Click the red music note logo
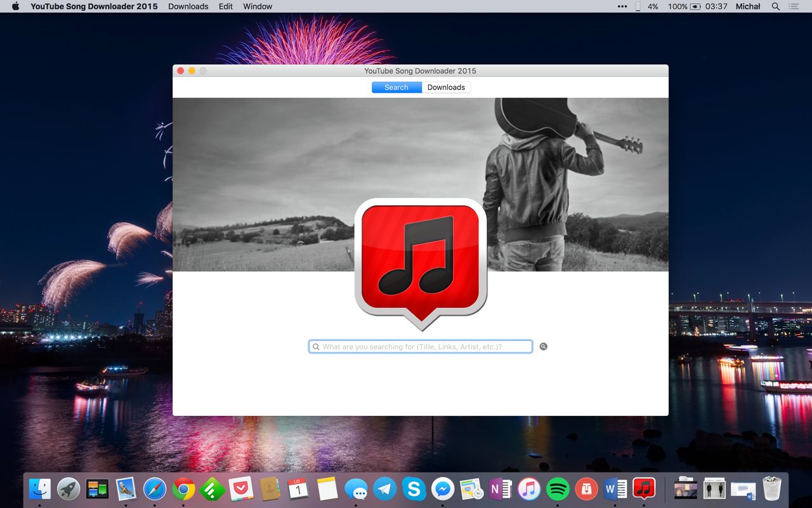Image resolution: width=812 pixels, height=508 pixels. click(421, 264)
